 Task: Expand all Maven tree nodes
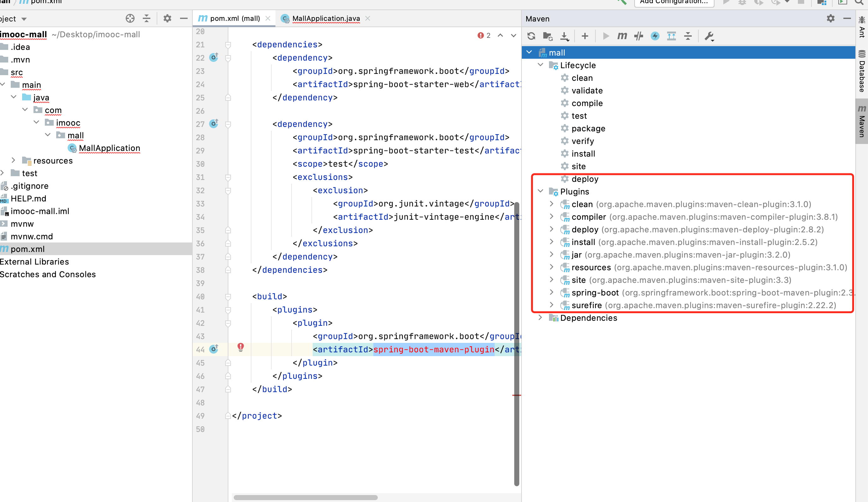click(x=671, y=36)
